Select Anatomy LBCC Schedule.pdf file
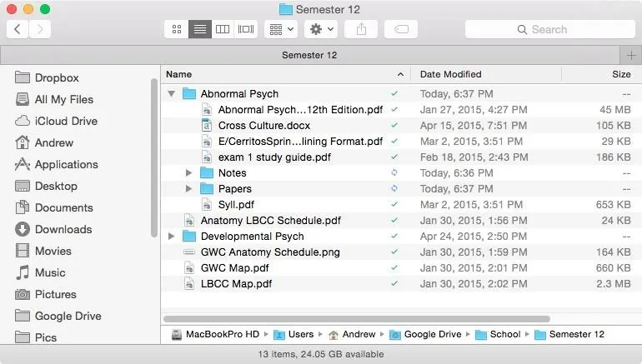 pos(271,221)
